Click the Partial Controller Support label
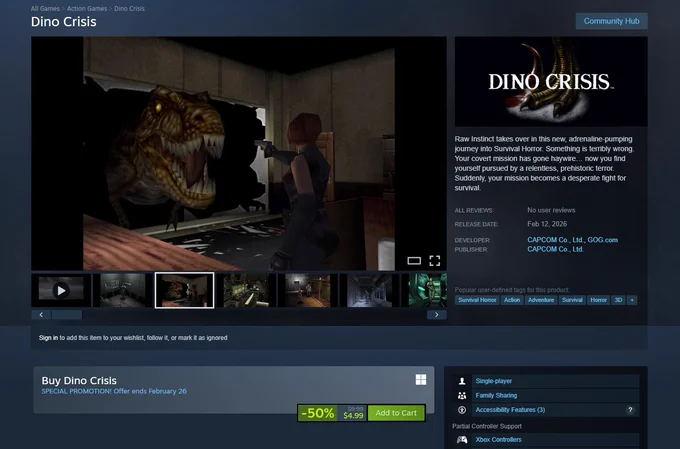 487,426
